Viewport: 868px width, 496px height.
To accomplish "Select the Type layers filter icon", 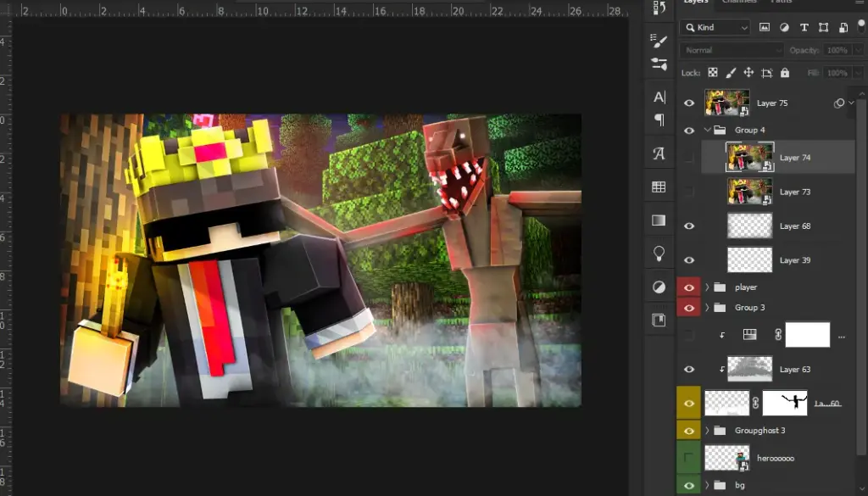I will (804, 27).
